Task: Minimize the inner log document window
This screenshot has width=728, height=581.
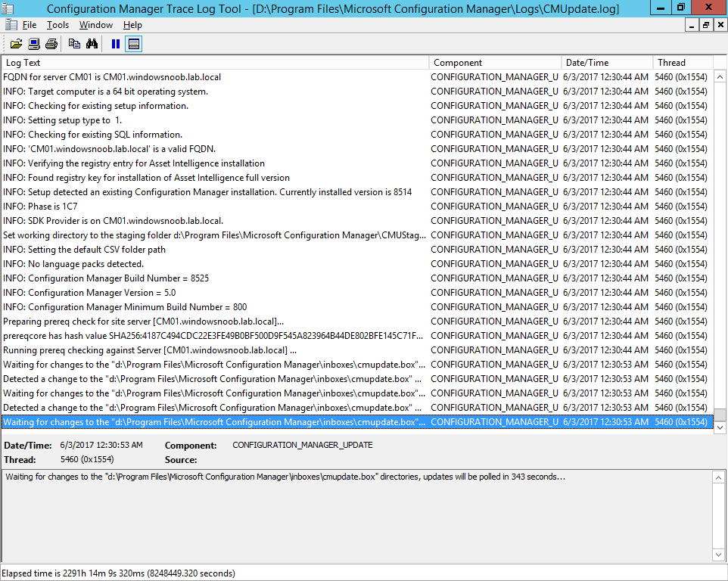Action: [x=692, y=25]
